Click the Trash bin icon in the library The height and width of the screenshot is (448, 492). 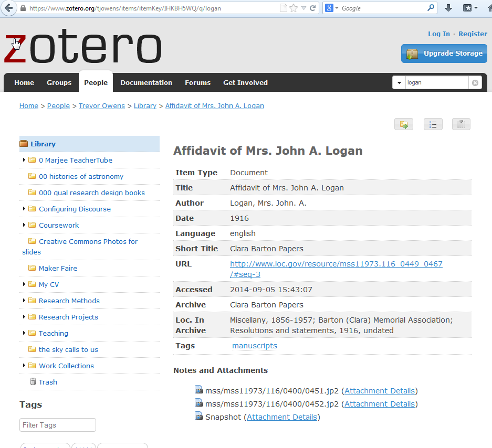click(x=33, y=382)
